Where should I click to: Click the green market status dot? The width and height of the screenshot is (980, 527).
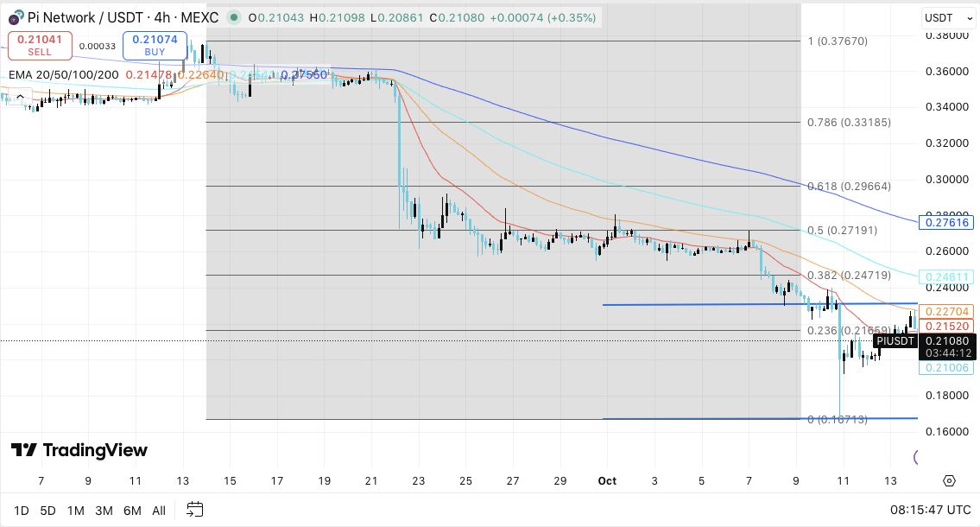click(x=234, y=17)
